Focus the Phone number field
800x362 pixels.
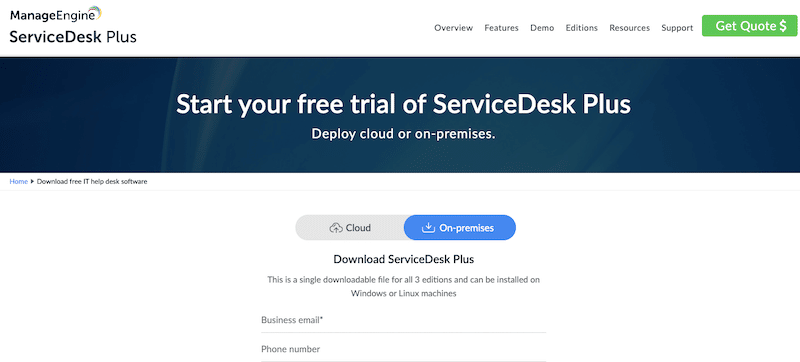point(404,350)
